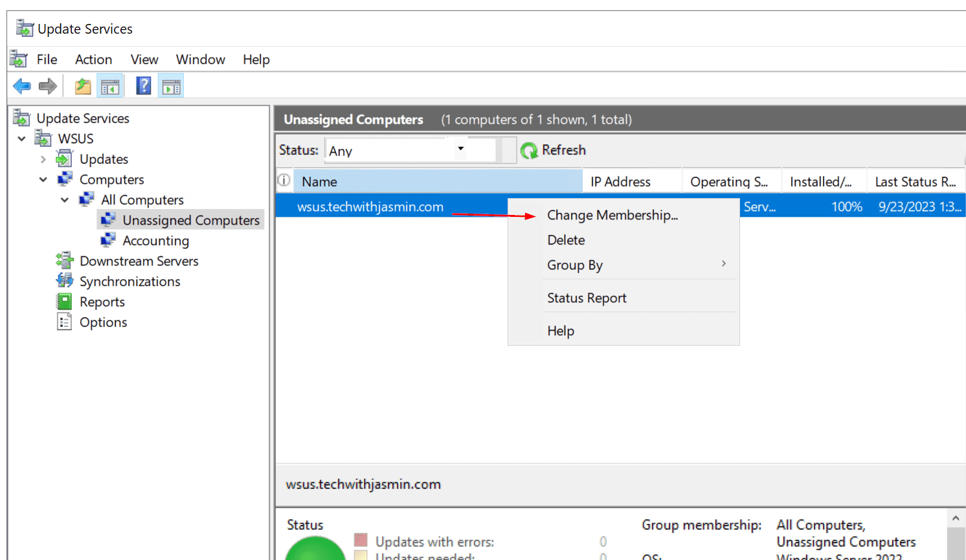Open the Action menu
Screen dimensions: 966x560
pyautogui.click(x=93, y=60)
